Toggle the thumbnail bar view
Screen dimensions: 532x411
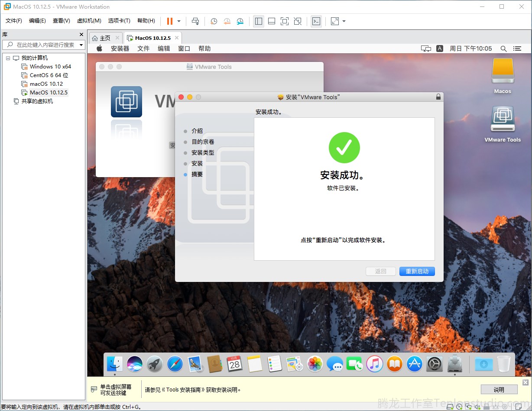tap(272, 21)
